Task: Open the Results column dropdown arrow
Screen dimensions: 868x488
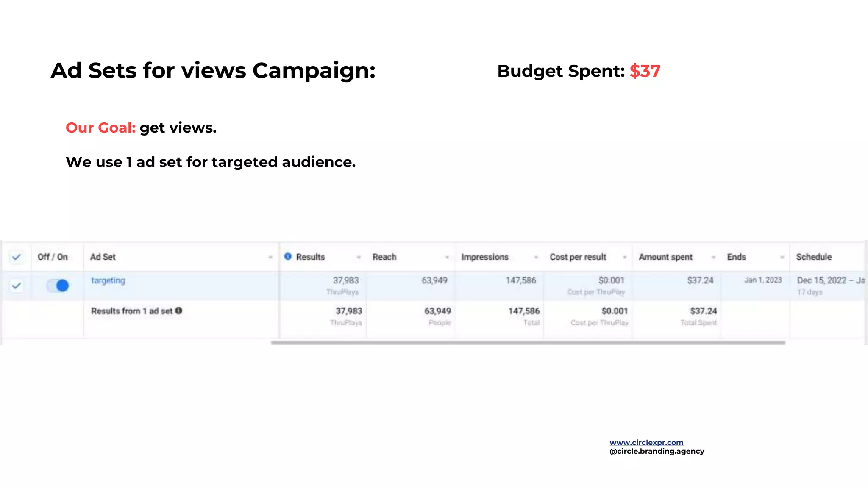Action: point(359,257)
